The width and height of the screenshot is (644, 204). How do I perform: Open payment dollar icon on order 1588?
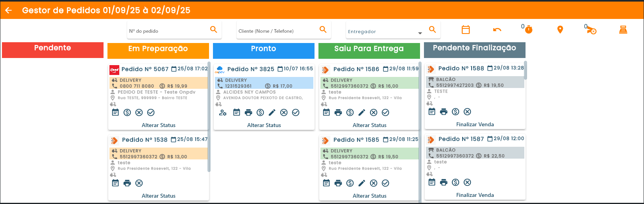pyautogui.click(x=455, y=112)
